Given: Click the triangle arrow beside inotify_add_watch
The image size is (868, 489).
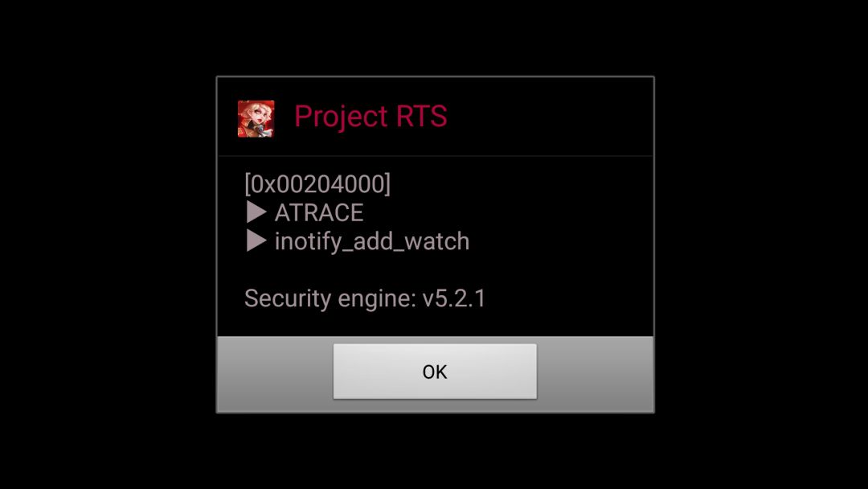Looking at the screenshot, I should (256, 240).
